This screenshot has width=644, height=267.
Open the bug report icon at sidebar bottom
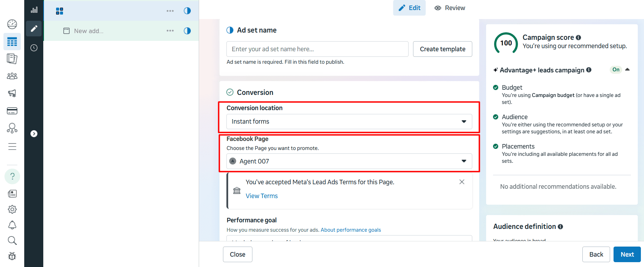coord(12,256)
